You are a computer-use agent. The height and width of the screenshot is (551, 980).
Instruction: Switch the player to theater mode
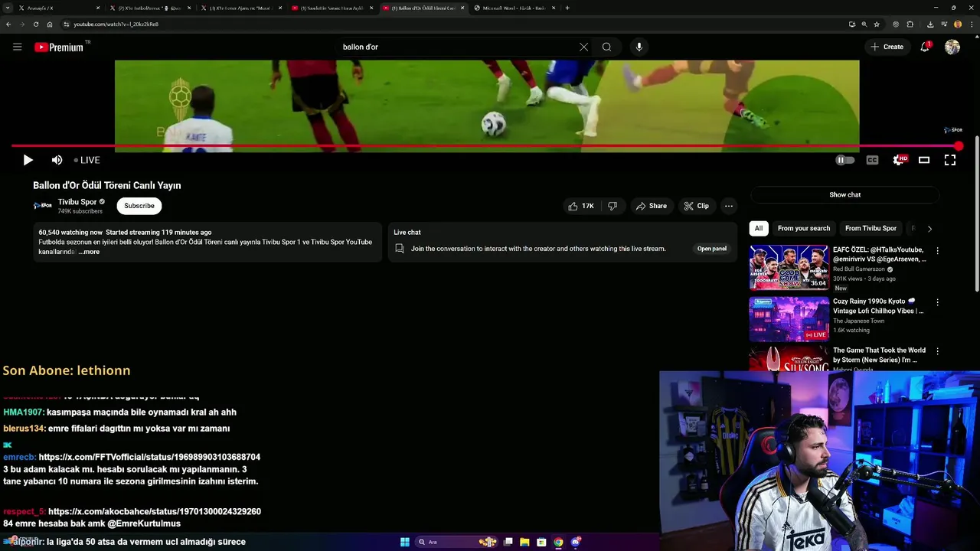[x=924, y=160]
